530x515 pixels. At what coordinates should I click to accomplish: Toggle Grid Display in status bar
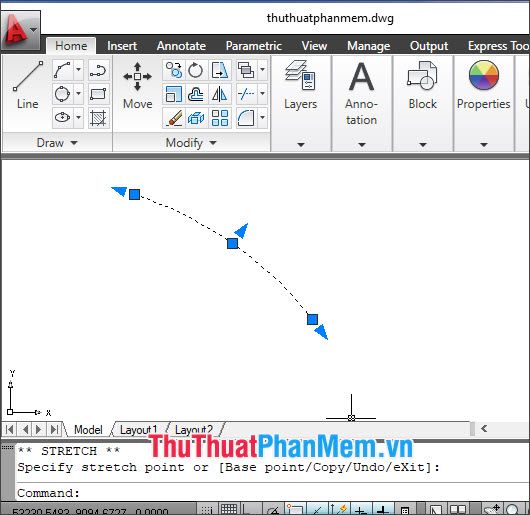pyautogui.click(x=229, y=509)
